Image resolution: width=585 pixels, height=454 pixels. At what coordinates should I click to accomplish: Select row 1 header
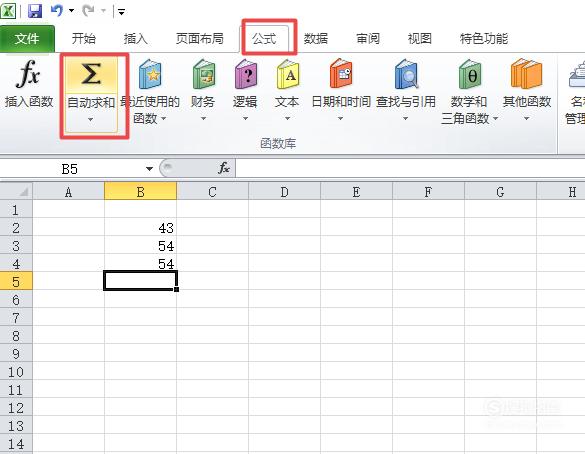16,210
